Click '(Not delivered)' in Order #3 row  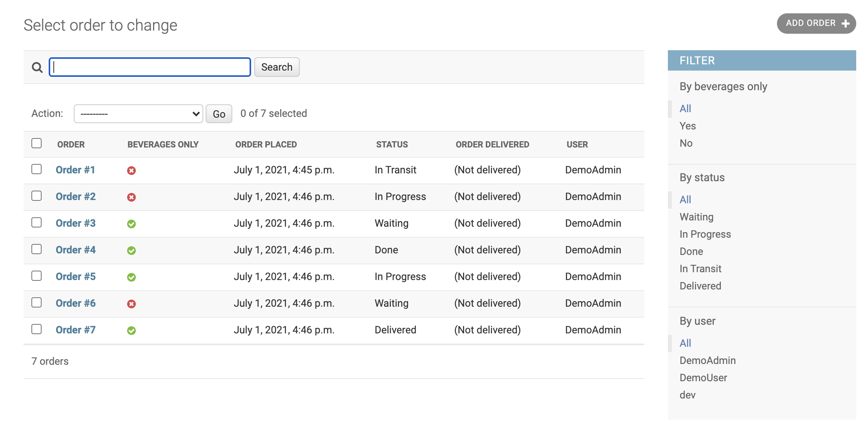point(487,223)
